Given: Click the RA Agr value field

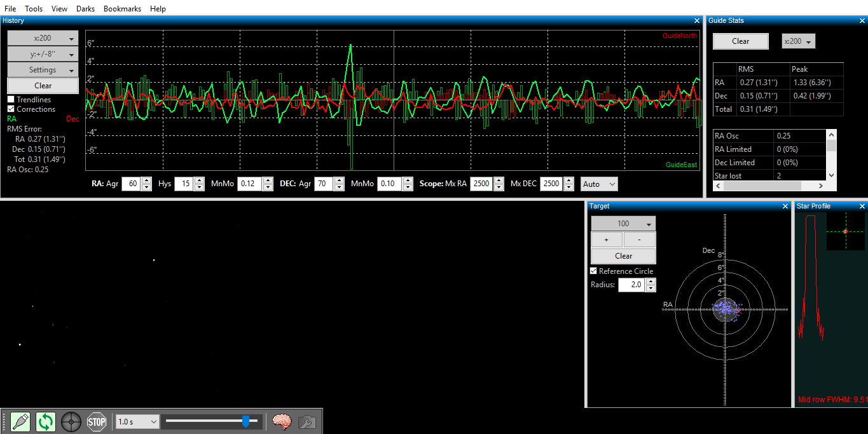Looking at the screenshot, I should tap(130, 184).
